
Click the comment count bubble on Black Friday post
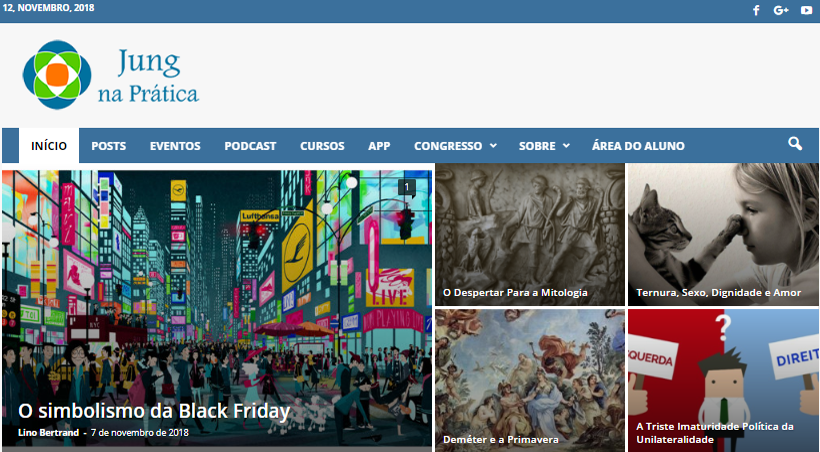point(407,187)
